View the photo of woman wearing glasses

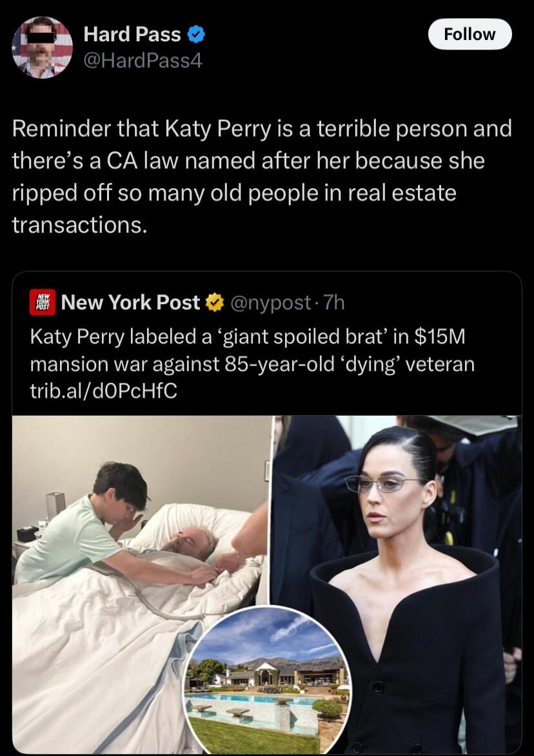coord(397,584)
